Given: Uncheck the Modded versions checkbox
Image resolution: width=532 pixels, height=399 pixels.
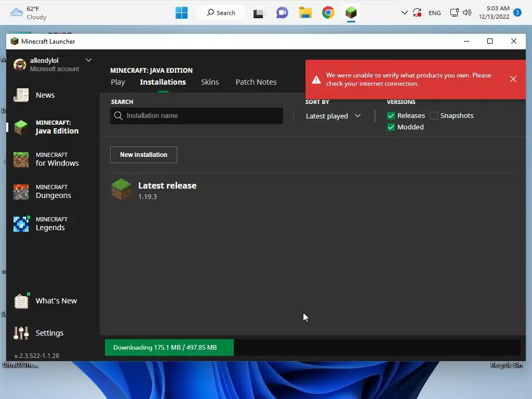Looking at the screenshot, I should 391,127.
